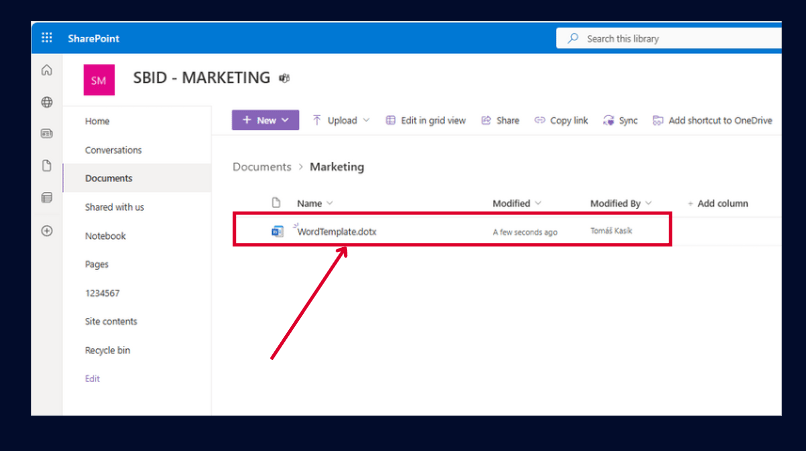Open the SharePoint app launcher waffle

tap(47, 38)
